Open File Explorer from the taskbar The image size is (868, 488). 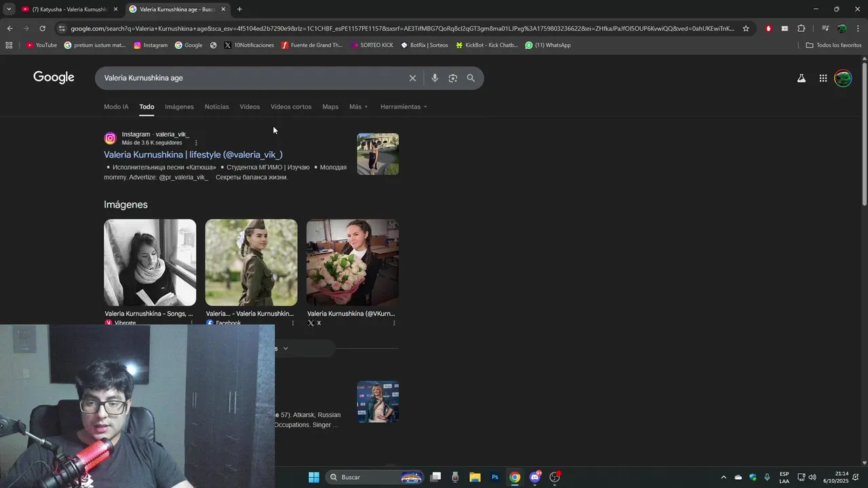(x=475, y=477)
